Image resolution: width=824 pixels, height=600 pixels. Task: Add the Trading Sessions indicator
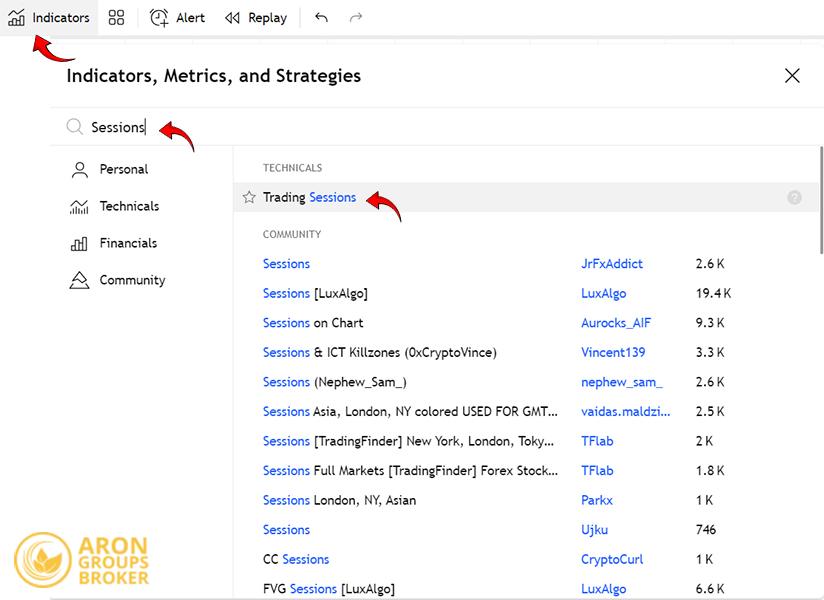click(x=309, y=198)
